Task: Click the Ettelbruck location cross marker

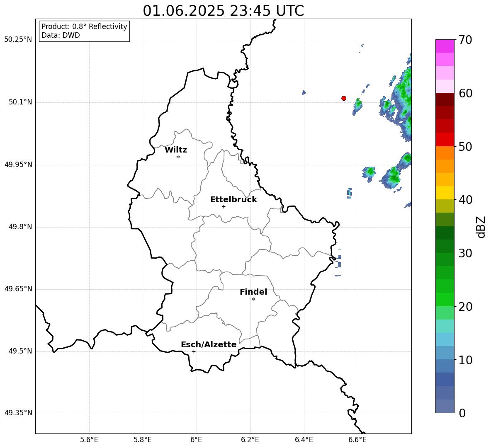Action: pyautogui.click(x=224, y=206)
